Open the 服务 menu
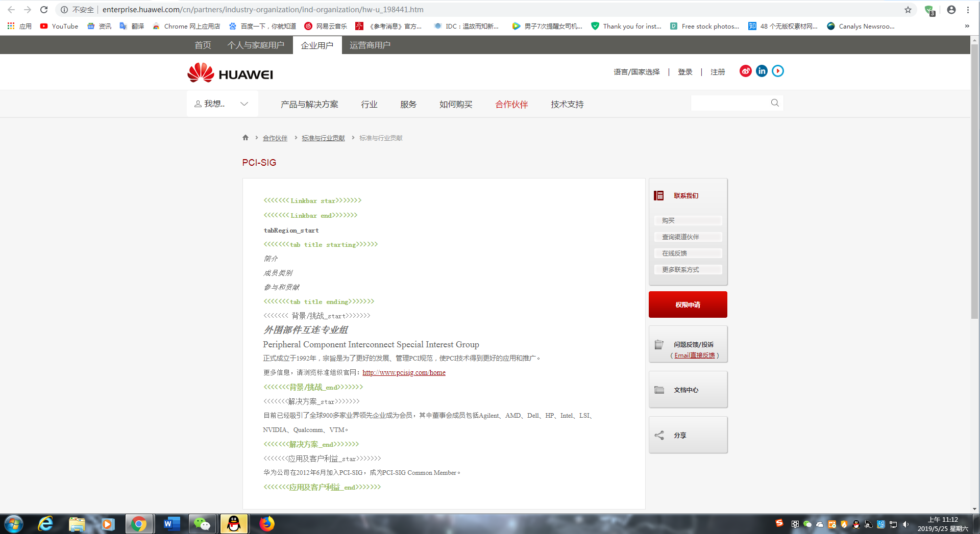 408,105
